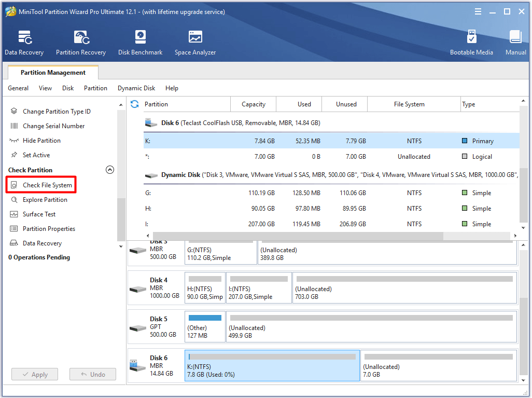This screenshot has width=532, height=398.
Task: Click the partition list scroll-left arrow
Action: (x=148, y=236)
